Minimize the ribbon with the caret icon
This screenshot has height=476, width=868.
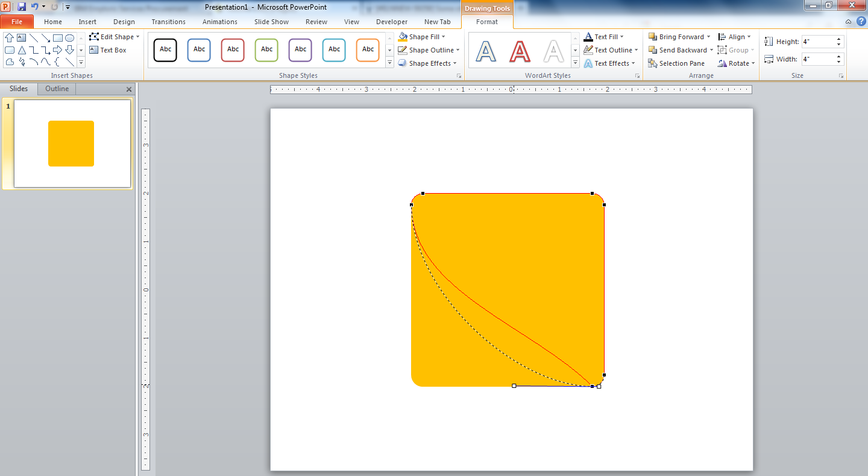point(848,22)
